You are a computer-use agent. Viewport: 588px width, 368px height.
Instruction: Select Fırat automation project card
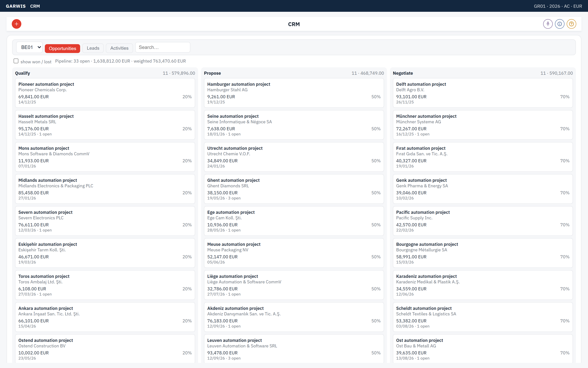click(483, 157)
